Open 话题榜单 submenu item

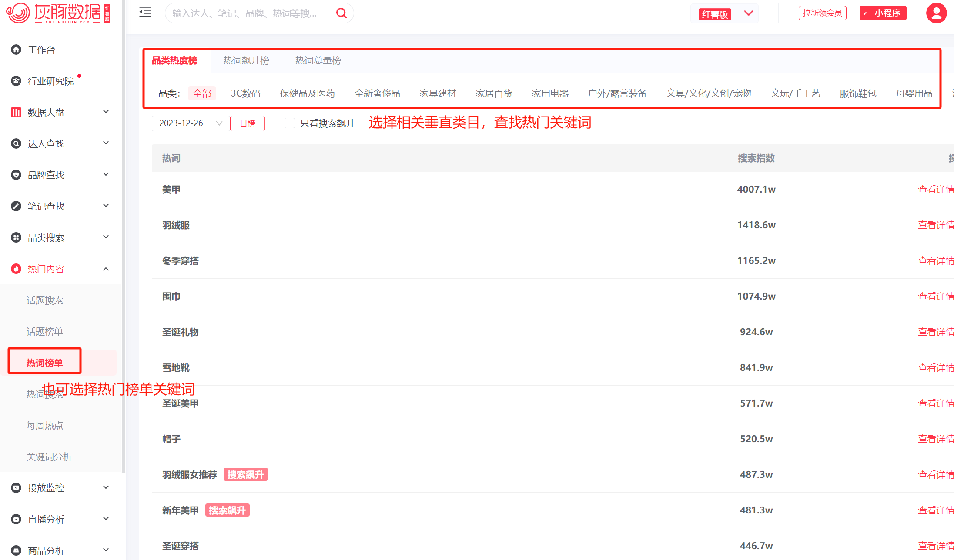[x=45, y=332]
